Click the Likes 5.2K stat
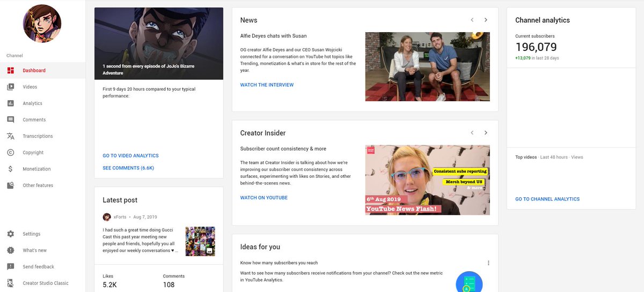 110,281
